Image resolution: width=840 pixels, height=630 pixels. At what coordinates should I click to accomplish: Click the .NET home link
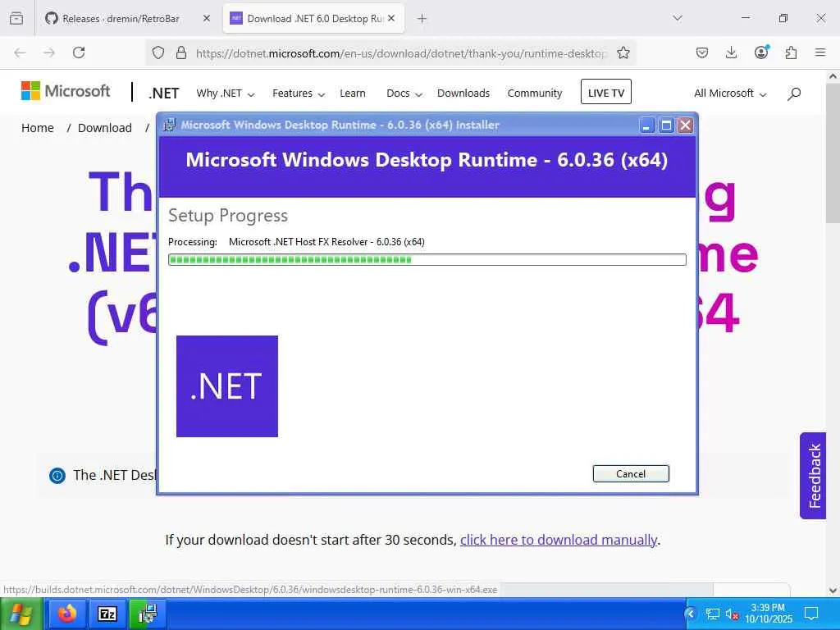(x=163, y=94)
